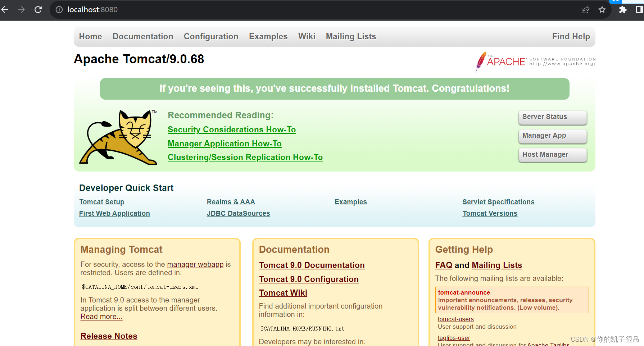Open the Documentation nav item
644x346 pixels.
143,36
